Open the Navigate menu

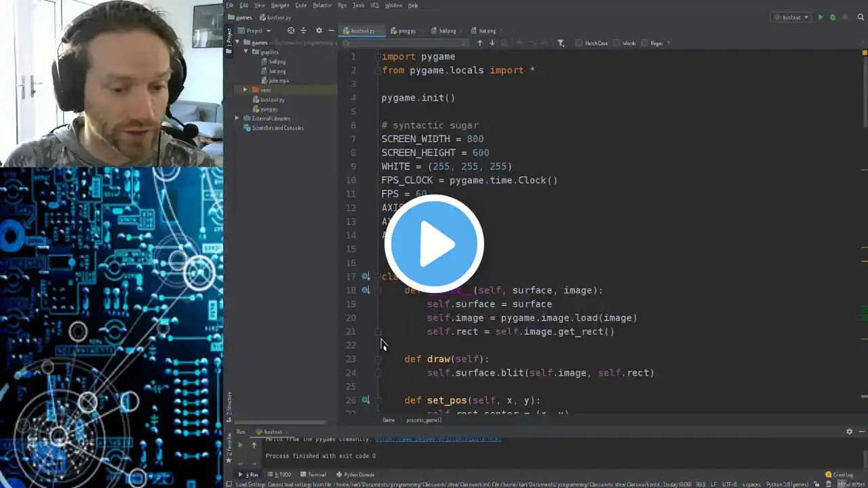[x=280, y=5]
